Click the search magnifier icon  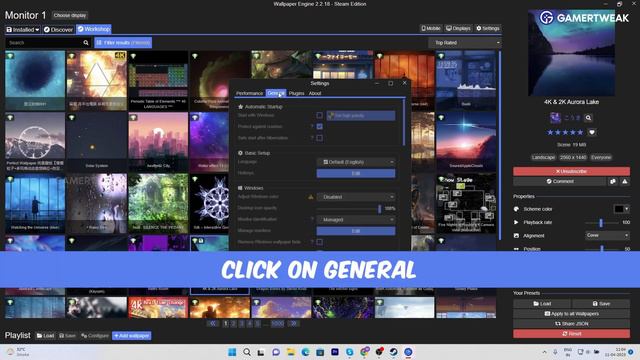[86, 42]
